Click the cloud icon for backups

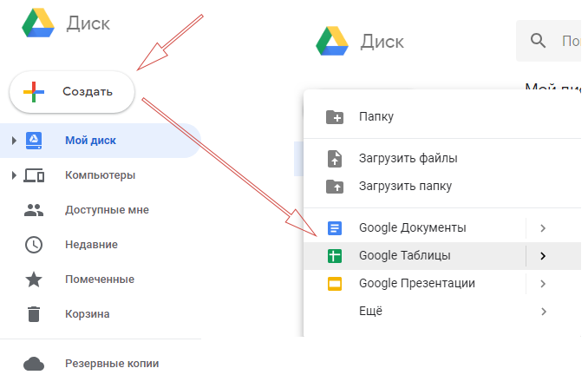34,364
